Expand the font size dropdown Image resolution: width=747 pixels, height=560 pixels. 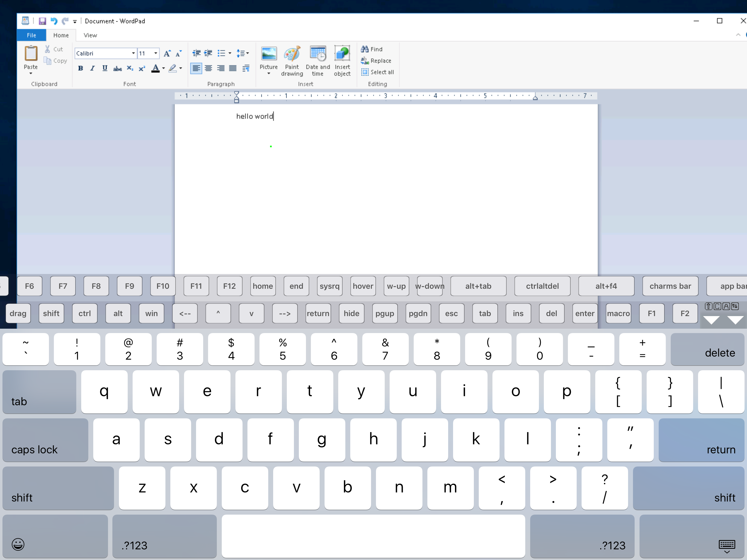[156, 53]
